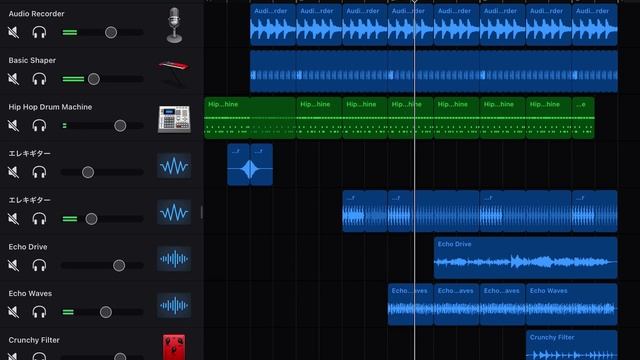The image size is (640, 360).
Task: Select エレキギター name above Echo Drive
Action: (x=29, y=200)
